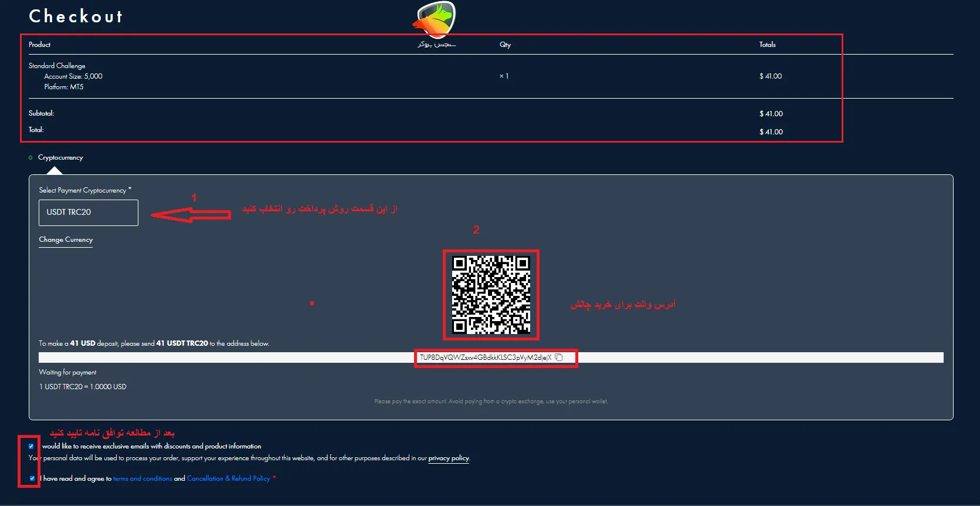The width and height of the screenshot is (980, 506).
Task: Select the TUP8Dq wallet address text
Action: 486,357
